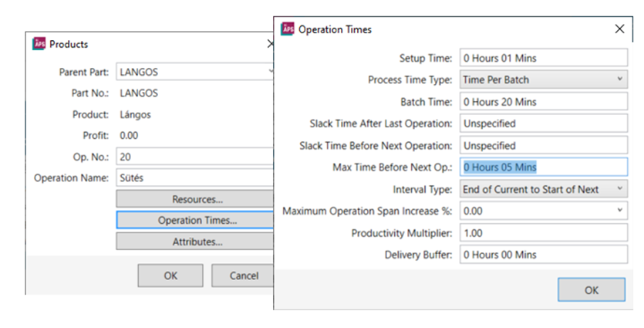Screen dimensions: 644x328
Task: Click Slack Time After Last Operation field
Action: click(x=543, y=123)
